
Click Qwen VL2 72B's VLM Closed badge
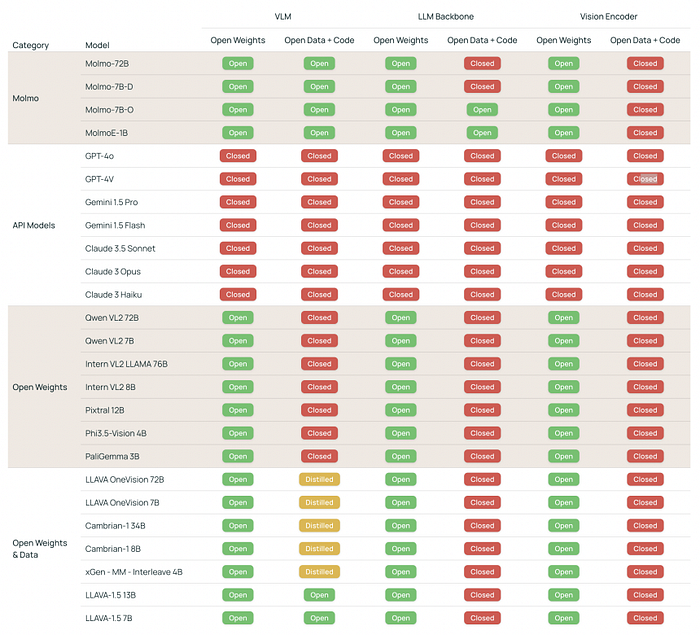coord(319,318)
